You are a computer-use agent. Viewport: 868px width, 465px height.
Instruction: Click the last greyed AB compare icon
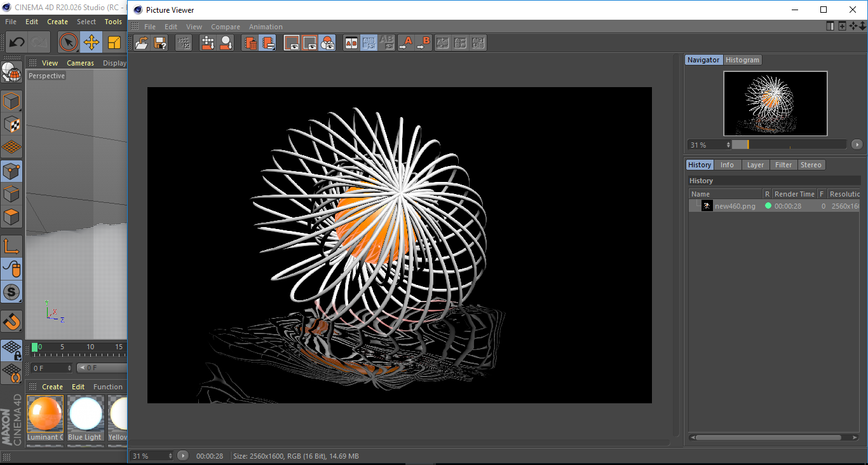point(478,43)
